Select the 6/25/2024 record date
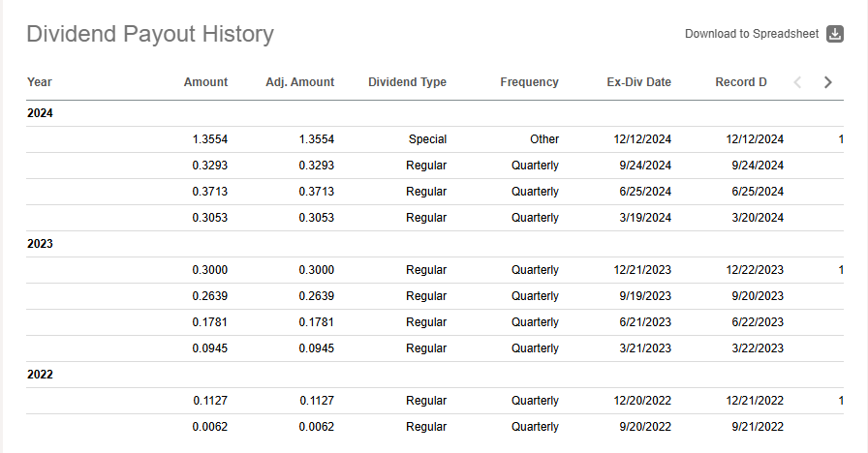Screen dimensions: 868x453 click(758, 192)
